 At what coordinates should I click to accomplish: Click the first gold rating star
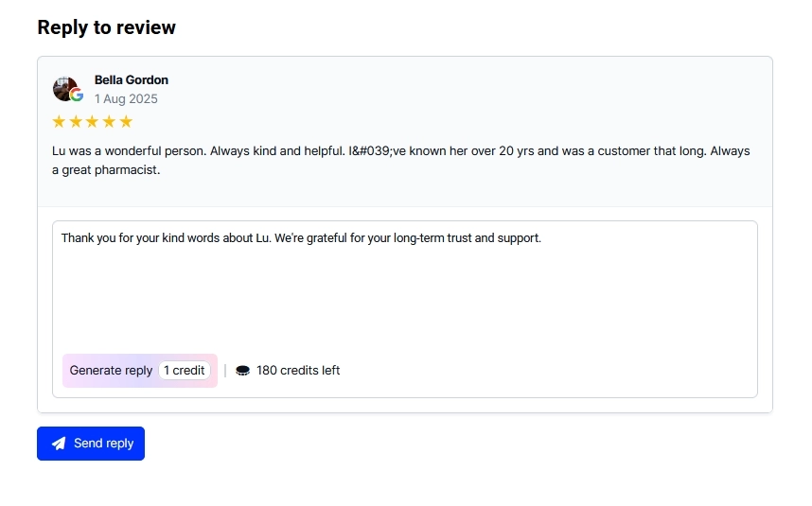[x=59, y=122]
